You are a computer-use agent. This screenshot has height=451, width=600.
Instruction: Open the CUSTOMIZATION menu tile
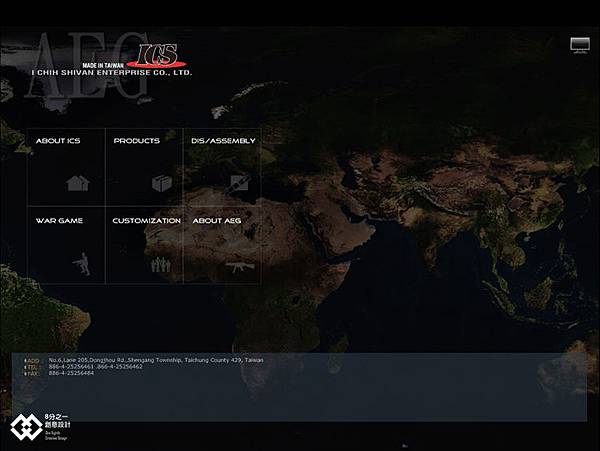(x=144, y=245)
